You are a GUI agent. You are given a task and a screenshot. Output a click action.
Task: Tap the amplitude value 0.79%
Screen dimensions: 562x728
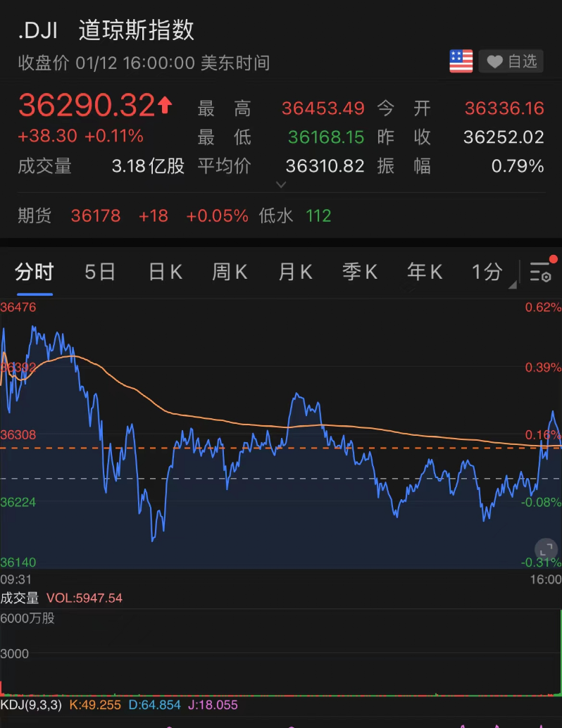tap(518, 166)
